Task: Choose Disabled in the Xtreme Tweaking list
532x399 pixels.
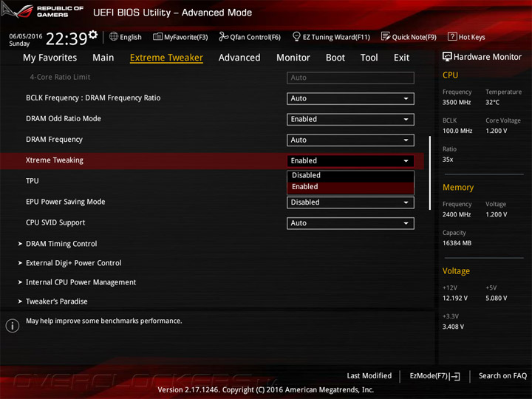Action: (350, 175)
